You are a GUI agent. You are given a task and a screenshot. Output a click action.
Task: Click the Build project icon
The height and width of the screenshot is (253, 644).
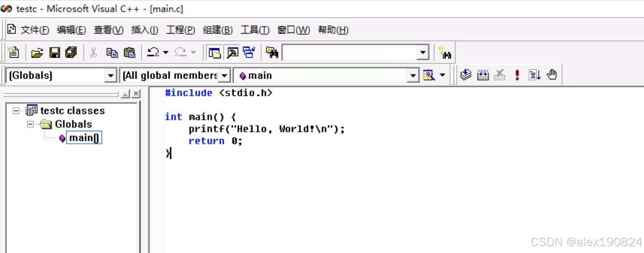[x=483, y=75]
